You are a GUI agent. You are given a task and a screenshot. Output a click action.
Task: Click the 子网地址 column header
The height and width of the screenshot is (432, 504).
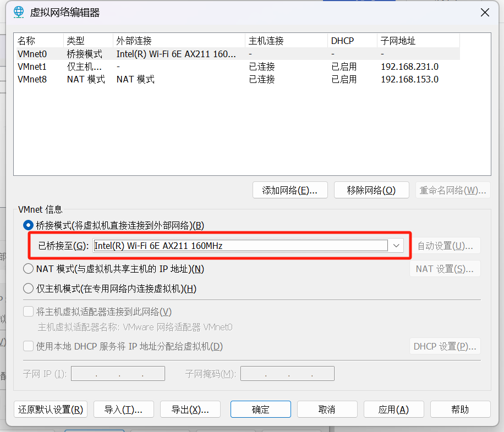(x=418, y=41)
